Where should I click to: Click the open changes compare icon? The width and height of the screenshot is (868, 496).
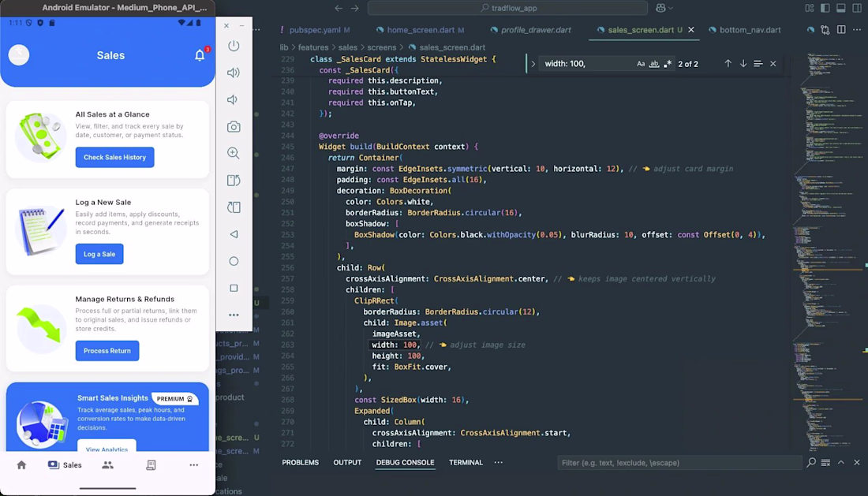click(825, 30)
